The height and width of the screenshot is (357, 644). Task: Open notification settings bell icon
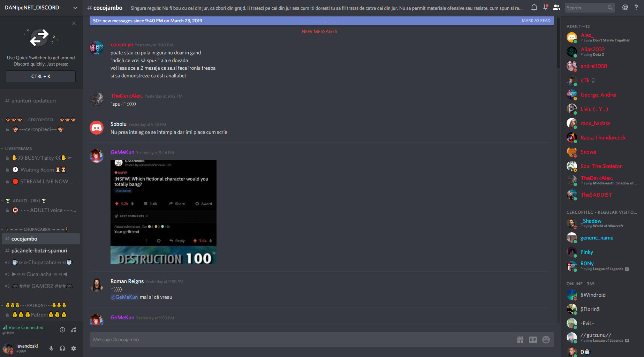[534, 7]
